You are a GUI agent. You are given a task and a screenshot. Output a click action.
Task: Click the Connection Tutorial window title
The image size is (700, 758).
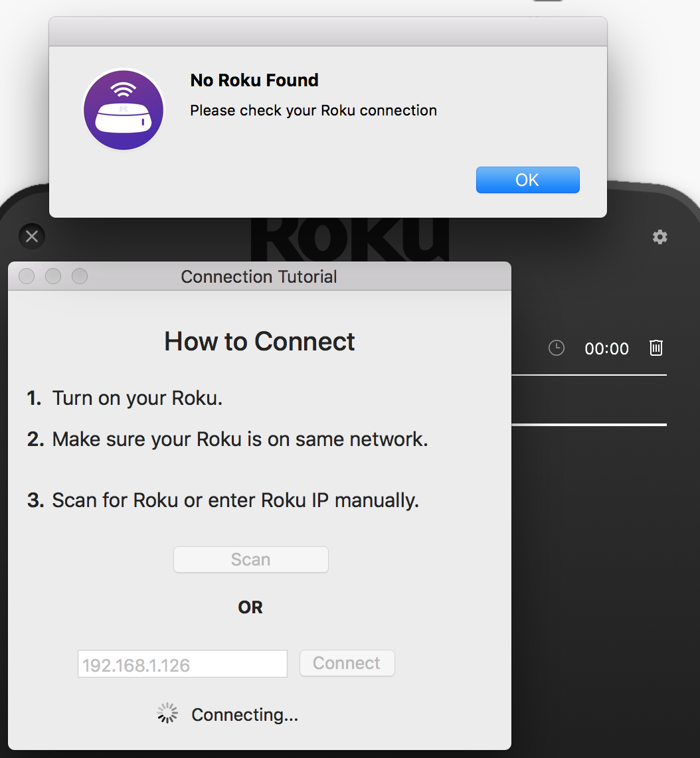[x=259, y=277]
